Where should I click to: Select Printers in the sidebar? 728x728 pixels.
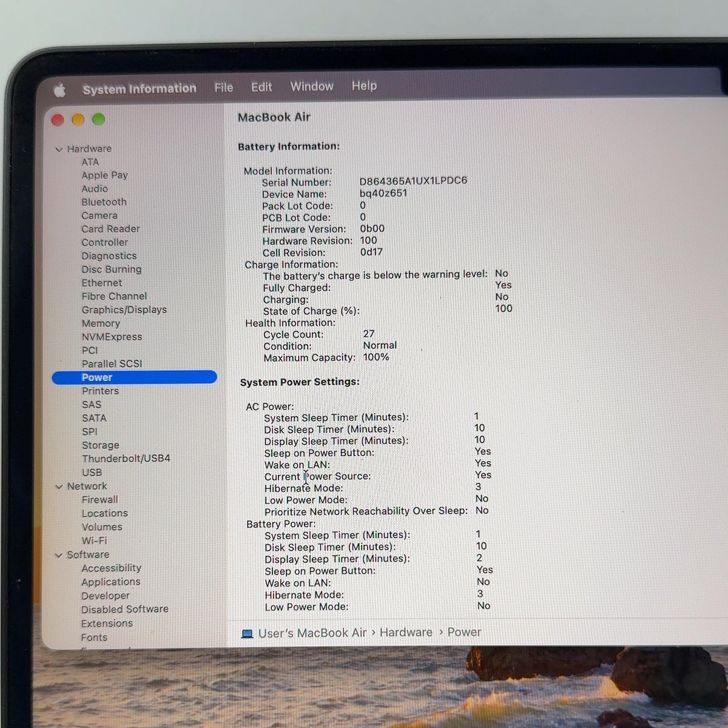[100, 391]
